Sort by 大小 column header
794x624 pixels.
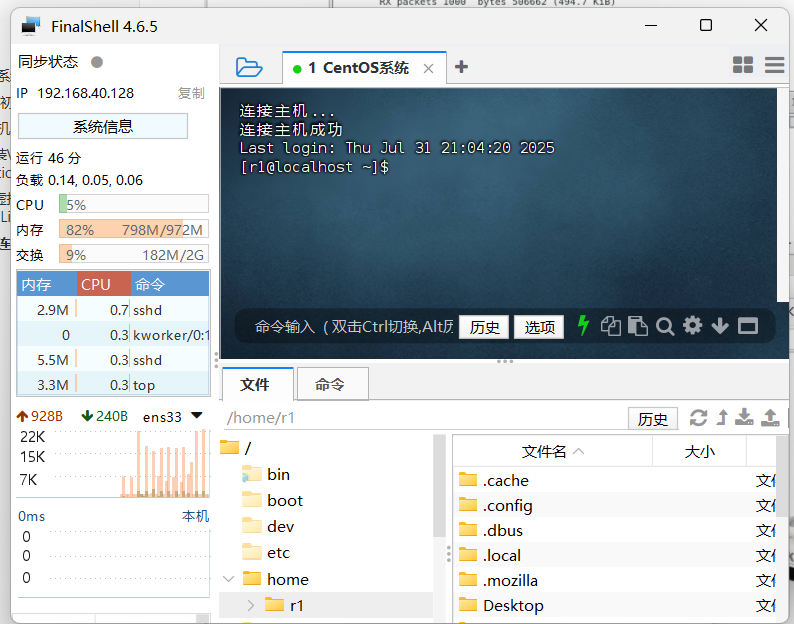tap(699, 451)
